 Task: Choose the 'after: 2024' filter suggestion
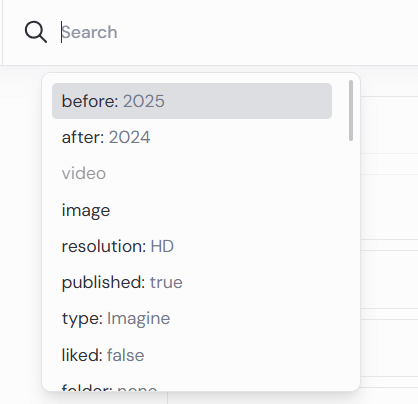[192, 137]
